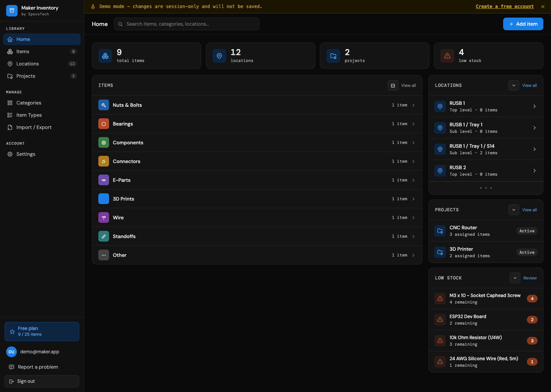The height and width of the screenshot is (392, 551).
Task: Click Review in the Low Stock panel
Action: [x=530, y=278]
